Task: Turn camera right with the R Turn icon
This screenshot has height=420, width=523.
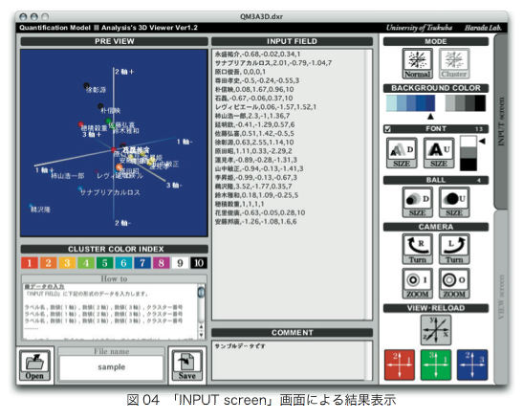Action: pos(417,249)
